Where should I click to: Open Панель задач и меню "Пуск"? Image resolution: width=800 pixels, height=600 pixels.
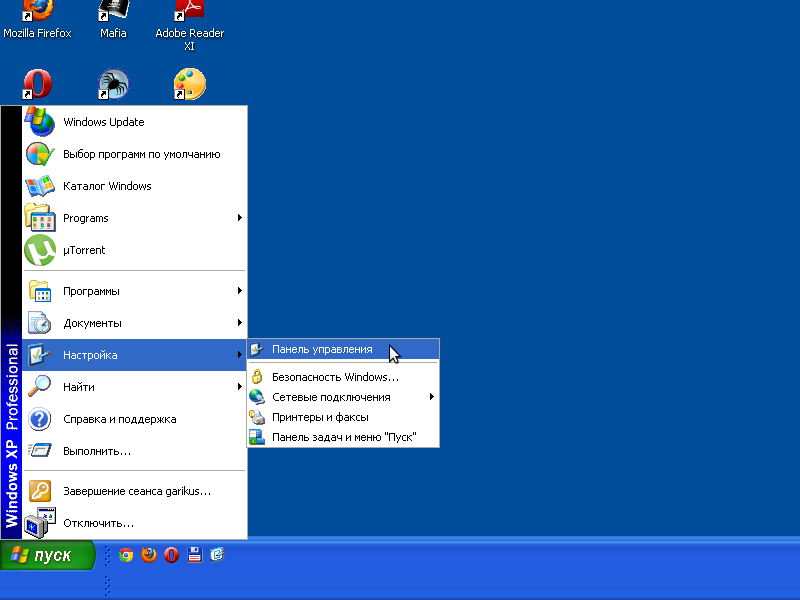click(x=343, y=437)
